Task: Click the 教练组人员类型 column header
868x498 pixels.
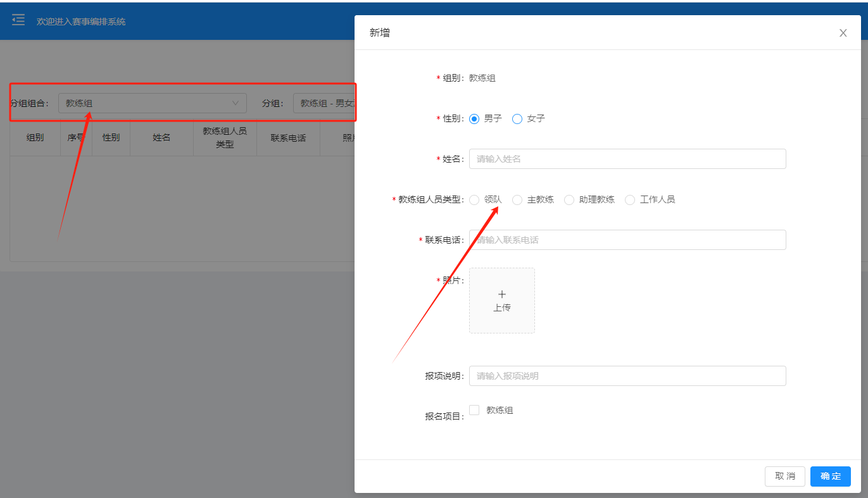Action: (225, 137)
